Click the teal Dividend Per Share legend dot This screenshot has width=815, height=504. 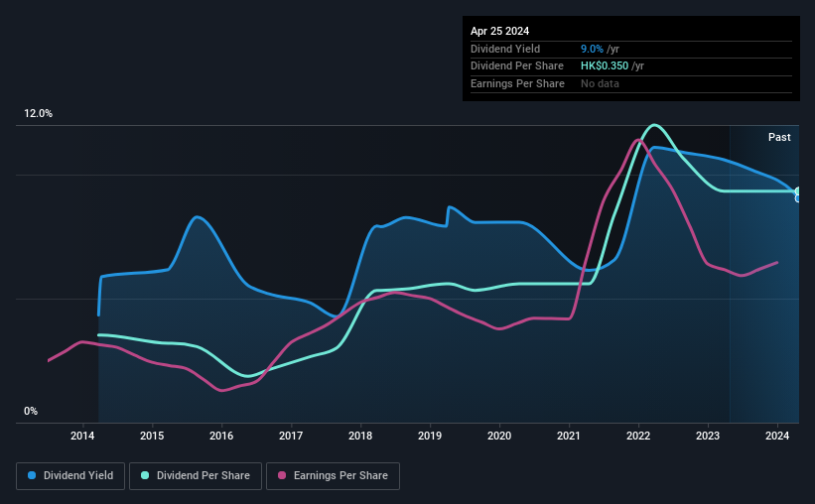[x=145, y=475]
